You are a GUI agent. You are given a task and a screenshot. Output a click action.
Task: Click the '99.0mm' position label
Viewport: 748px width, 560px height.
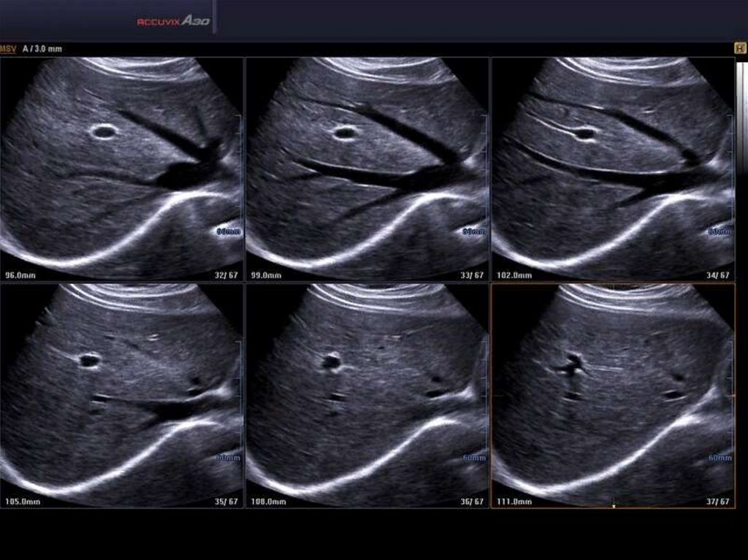(266, 275)
